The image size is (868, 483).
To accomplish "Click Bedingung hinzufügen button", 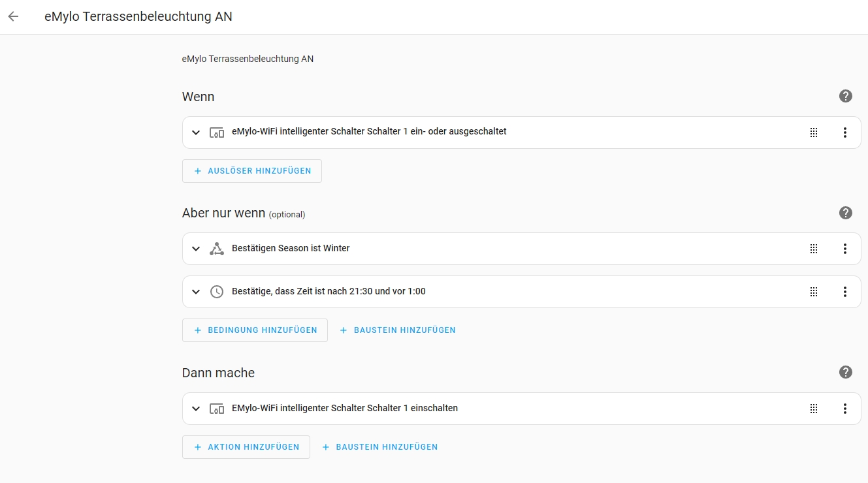I will 255,330.
